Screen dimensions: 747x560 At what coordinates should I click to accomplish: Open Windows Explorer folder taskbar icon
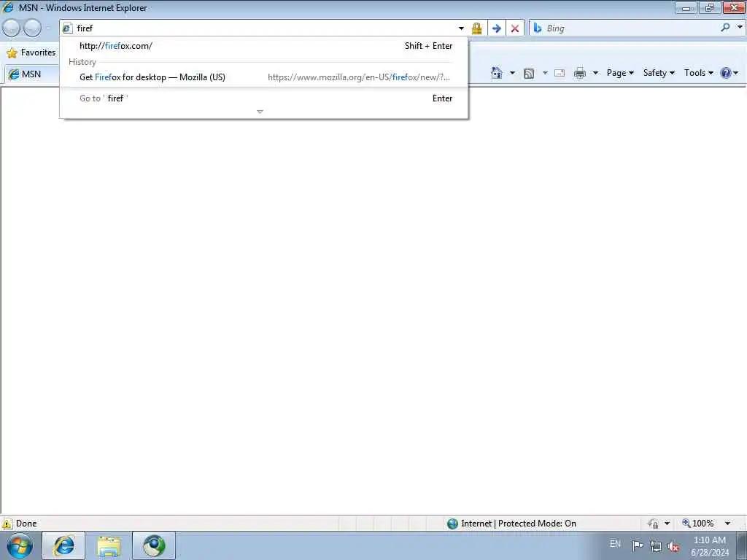pyautogui.click(x=109, y=545)
